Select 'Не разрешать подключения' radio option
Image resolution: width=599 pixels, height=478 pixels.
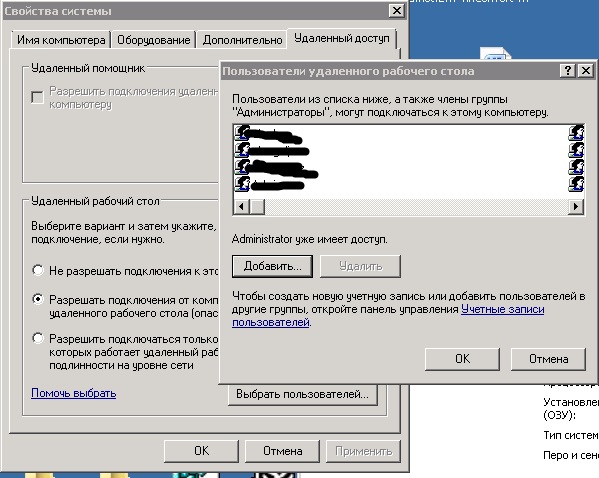pos(38,270)
